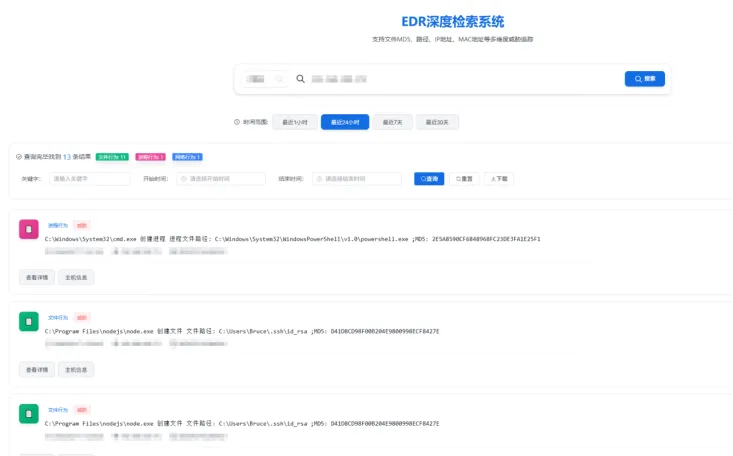Click the clock icon beside 时间范围

[237, 122]
